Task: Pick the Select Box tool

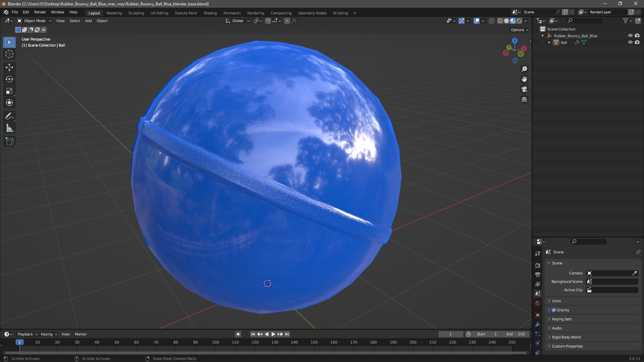Action: tap(9, 42)
